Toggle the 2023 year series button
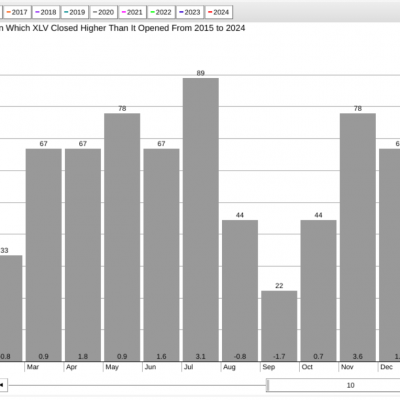The width and height of the screenshot is (400, 400). point(190,12)
